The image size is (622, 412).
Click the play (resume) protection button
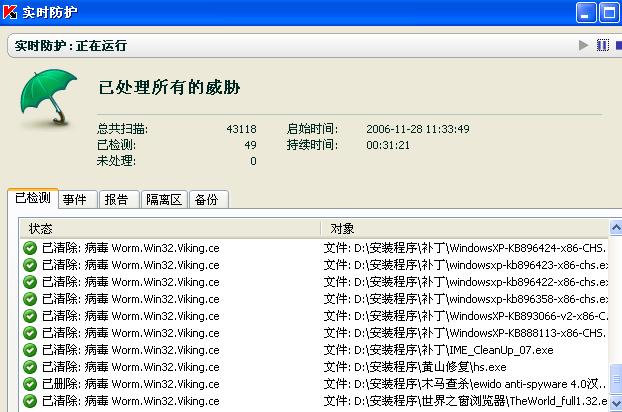(584, 45)
